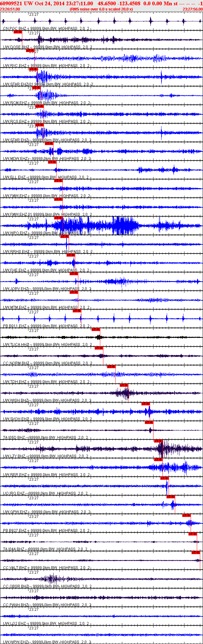Click the end time 23:27:56.00 label
Screen dimensions: 203x644
click(x=192, y=9)
